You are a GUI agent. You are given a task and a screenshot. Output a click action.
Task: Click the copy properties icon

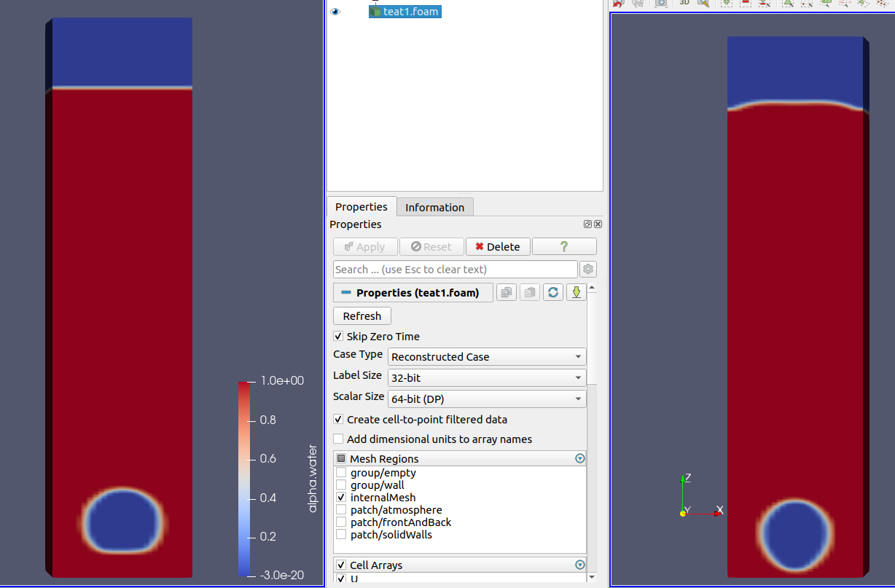507,292
